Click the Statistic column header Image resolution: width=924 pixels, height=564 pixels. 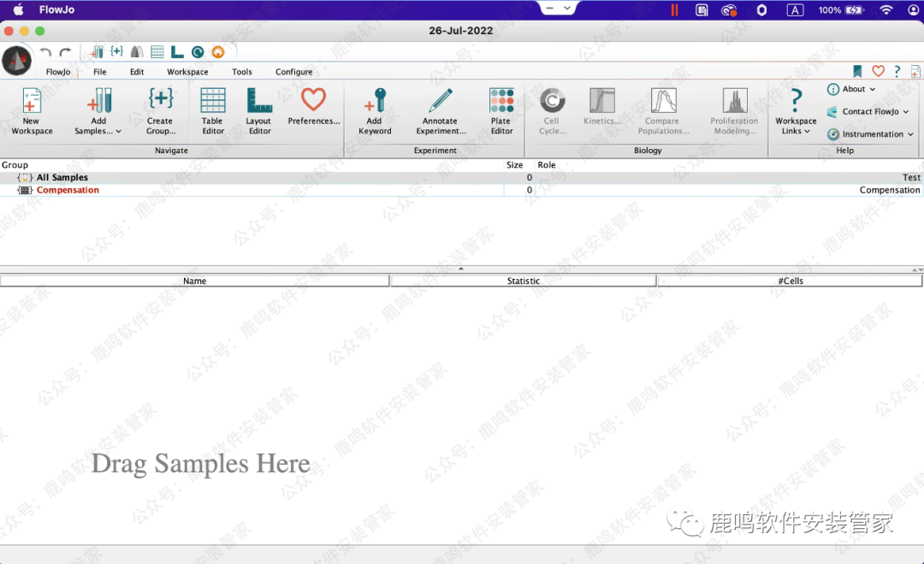tap(523, 281)
